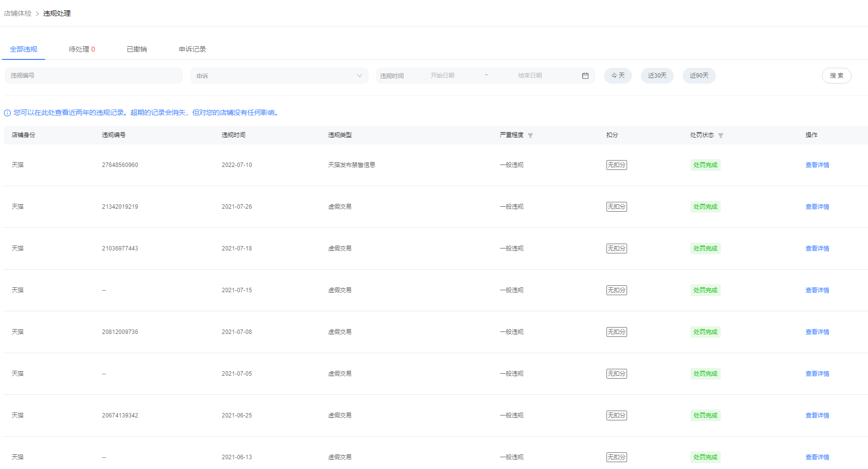Select violation number 21342019219 cell
The height and width of the screenshot is (469, 868).
120,207
